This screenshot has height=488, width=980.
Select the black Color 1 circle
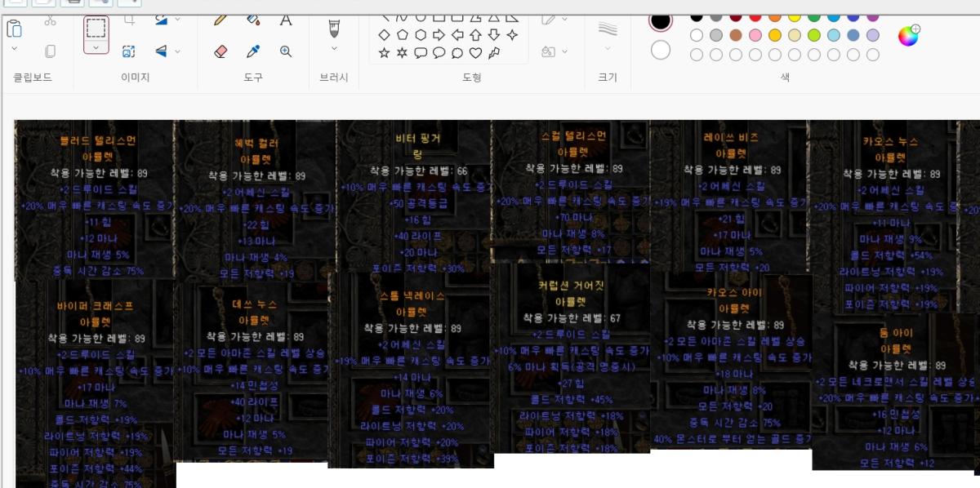tap(661, 21)
